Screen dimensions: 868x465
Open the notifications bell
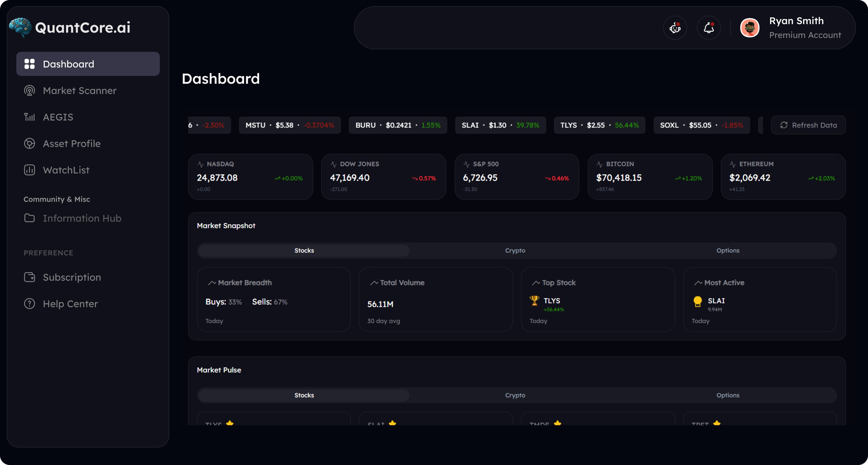[709, 28]
